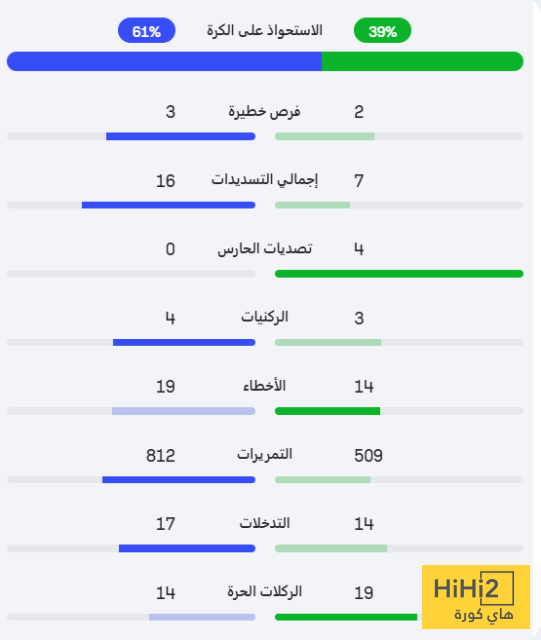Click the blue segment of possession bar
Viewport: 541px width, 640px height.
tap(164, 61)
